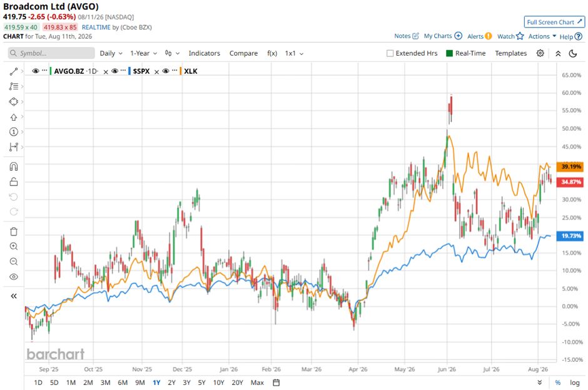Select the 5Y time range

click(202, 382)
